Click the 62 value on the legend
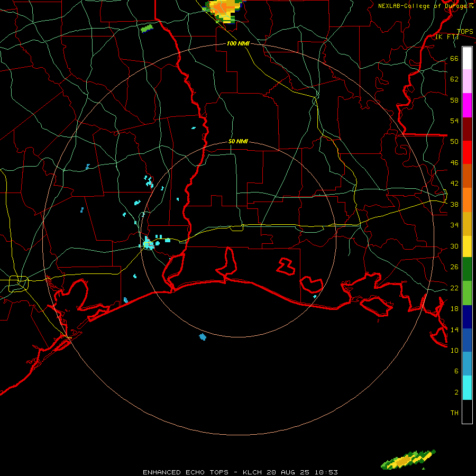This screenshot has width=476, height=476. point(454,79)
